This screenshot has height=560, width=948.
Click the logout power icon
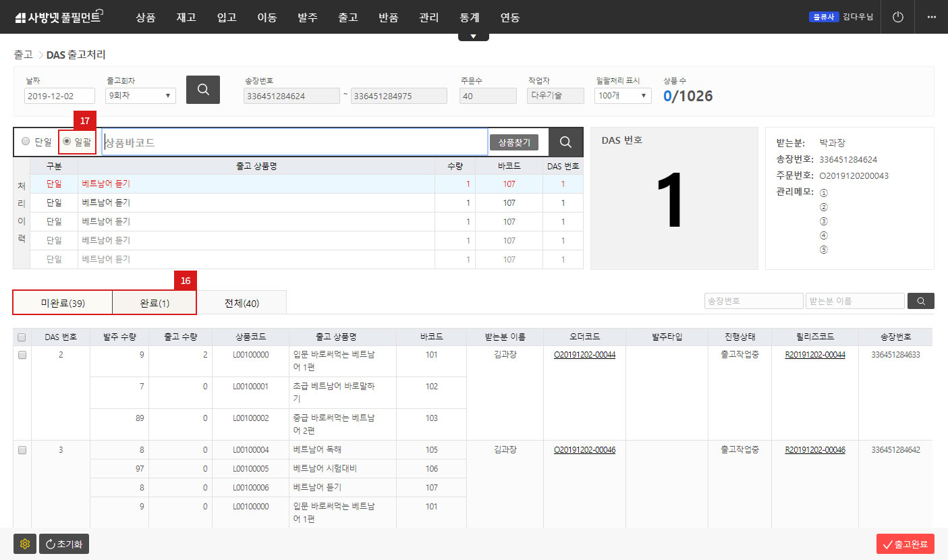coord(897,17)
